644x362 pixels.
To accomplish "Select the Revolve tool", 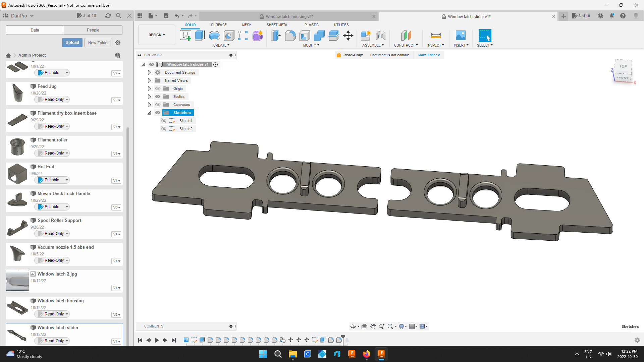I will click(214, 36).
